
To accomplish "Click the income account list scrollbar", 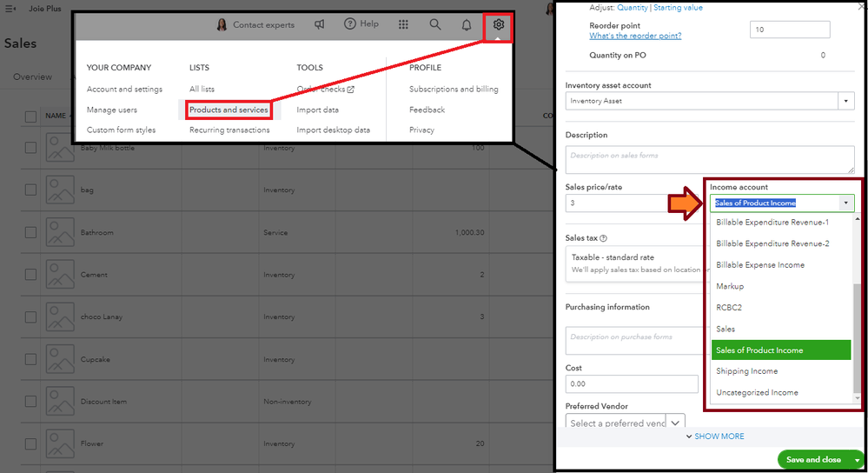I will [857, 338].
